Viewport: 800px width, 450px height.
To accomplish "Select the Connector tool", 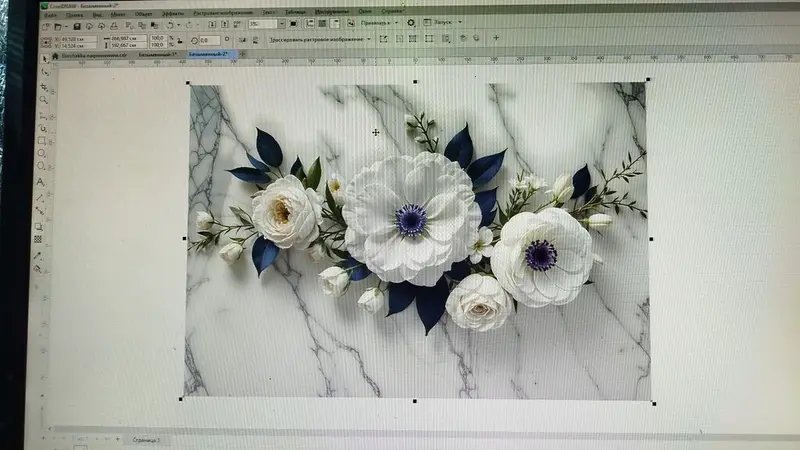I will pyautogui.click(x=39, y=211).
